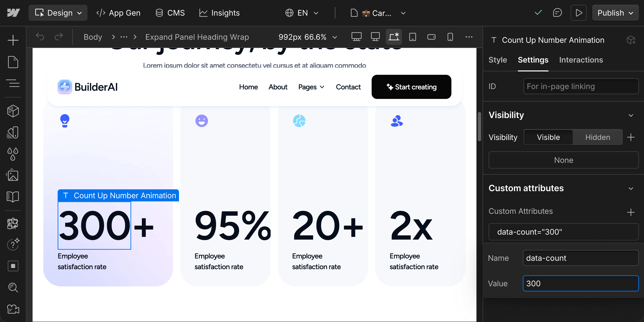
Task: Open the search magnifier icon
Action: tap(13, 287)
